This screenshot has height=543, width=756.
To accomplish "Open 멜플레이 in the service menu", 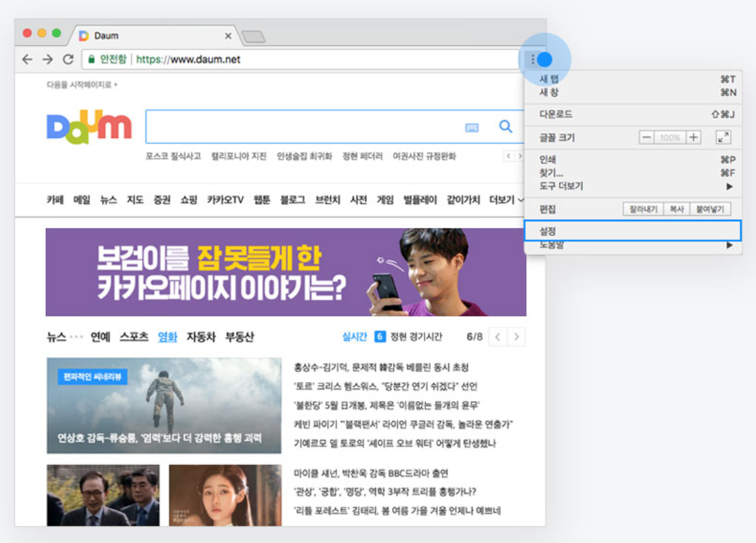I will (420, 200).
